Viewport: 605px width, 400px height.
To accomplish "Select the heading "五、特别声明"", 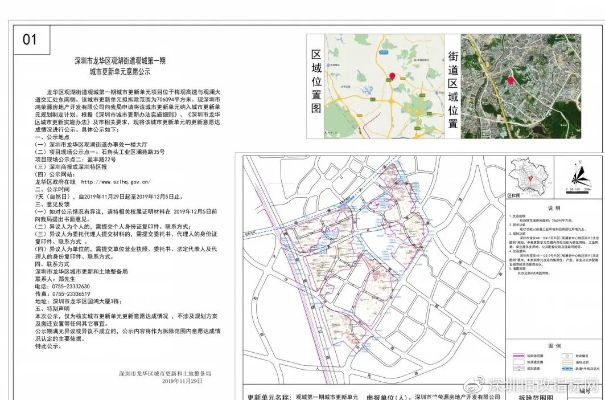I will (52, 309).
